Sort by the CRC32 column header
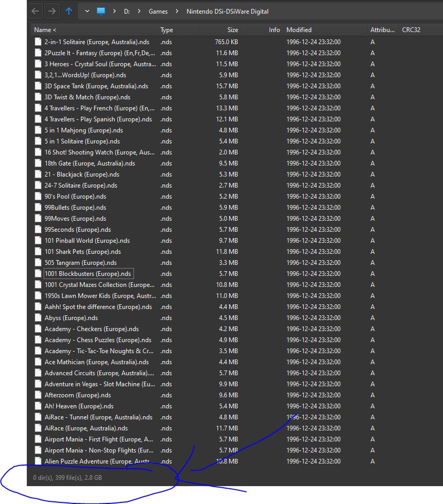 coord(420,30)
